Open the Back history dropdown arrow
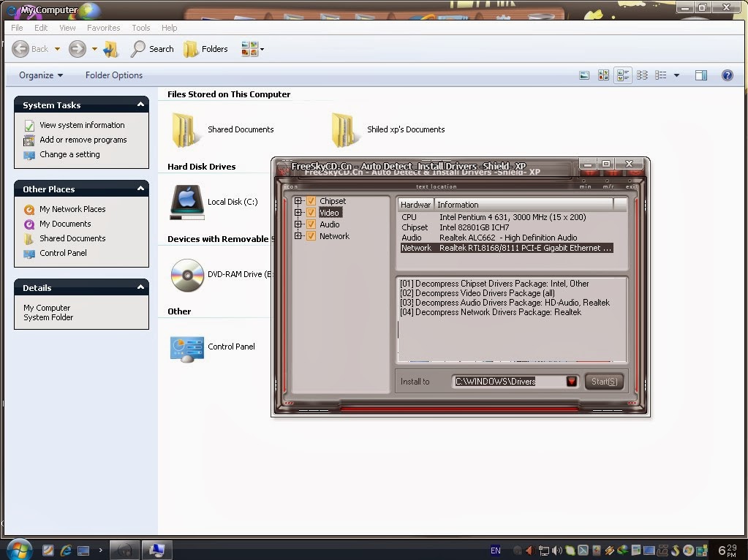Screen dimensions: 748x560 tap(57, 49)
